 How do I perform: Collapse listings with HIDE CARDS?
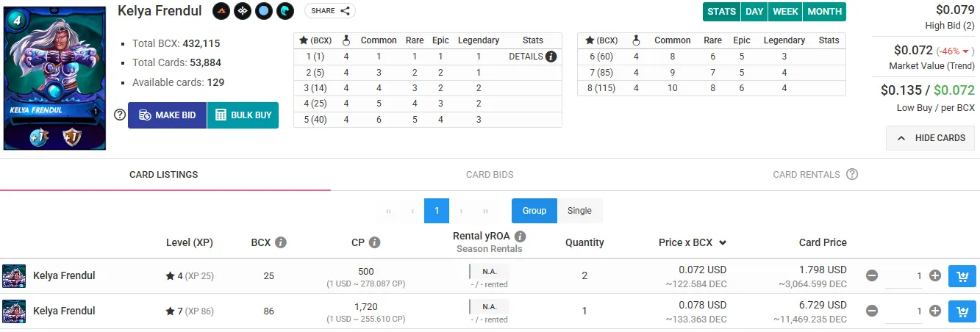tap(930, 138)
